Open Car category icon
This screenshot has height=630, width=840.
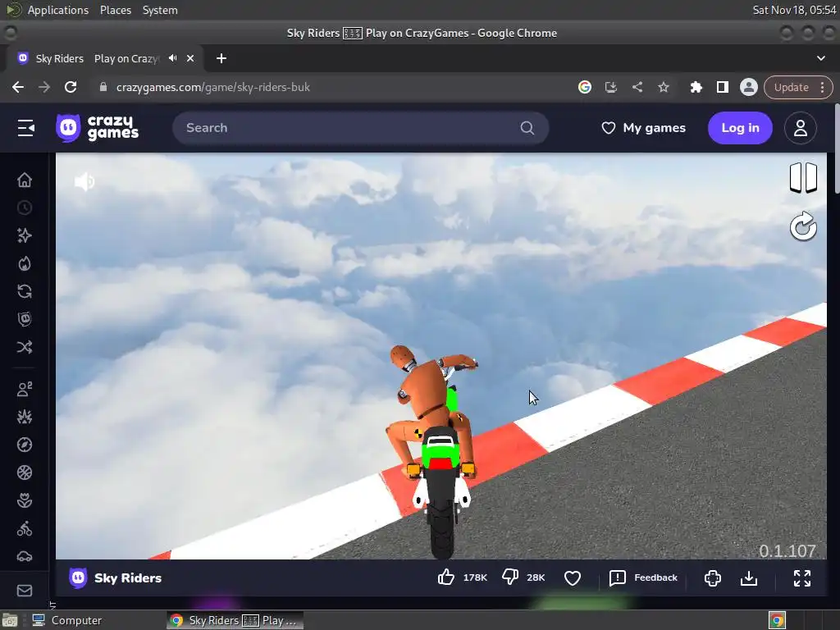[25, 557]
